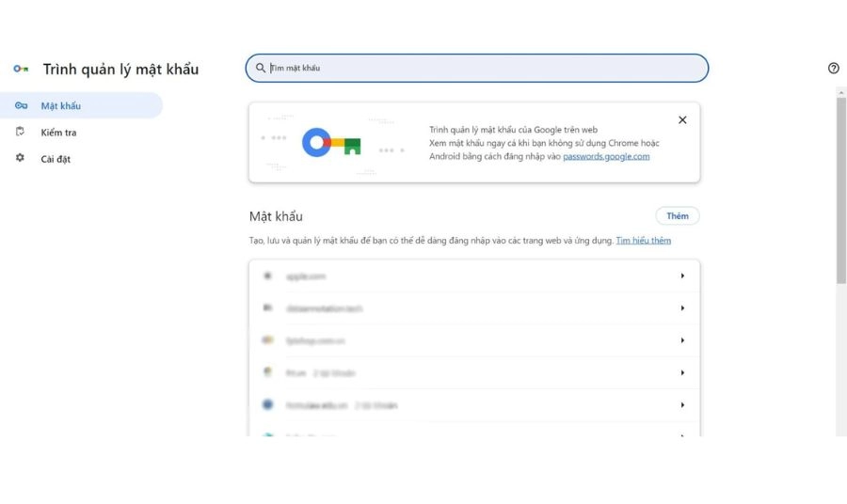The image size is (847, 504).
Task: Click the key icon beside Mật khẩu
Action: [21, 105]
